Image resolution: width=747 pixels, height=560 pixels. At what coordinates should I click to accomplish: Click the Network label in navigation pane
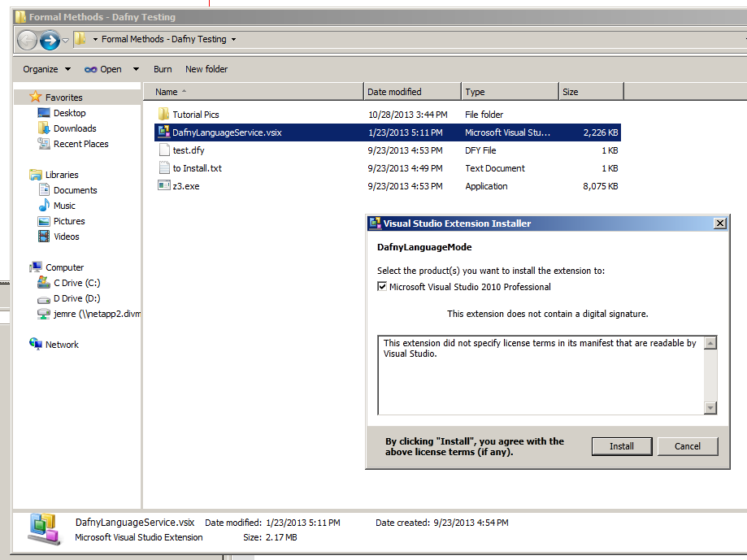tap(62, 345)
